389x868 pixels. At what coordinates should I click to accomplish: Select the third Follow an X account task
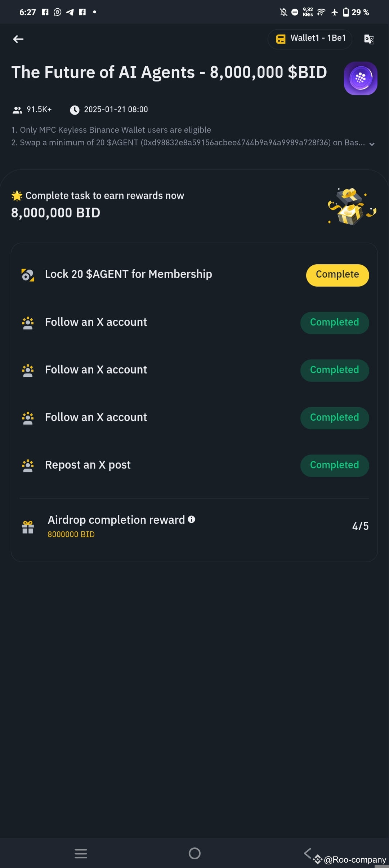(x=96, y=417)
